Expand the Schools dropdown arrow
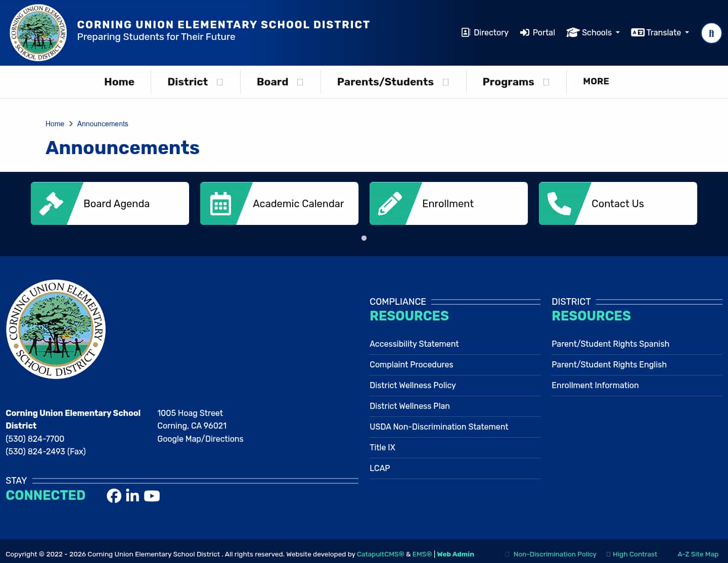The image size is (728, 563). click(618, 32)
